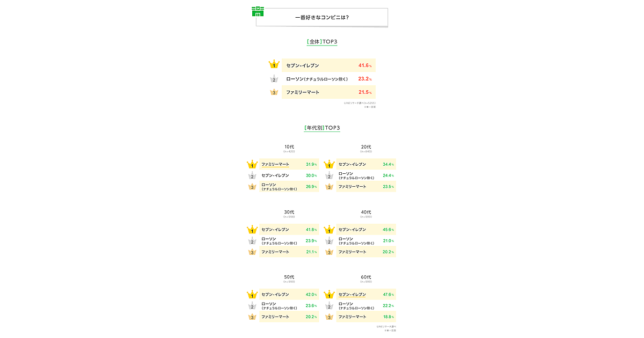Image resolution: width=644 pixels, height=338 pixels.
Task: Click the gold rank 1 crown under 60代
Action: point(329,295)
